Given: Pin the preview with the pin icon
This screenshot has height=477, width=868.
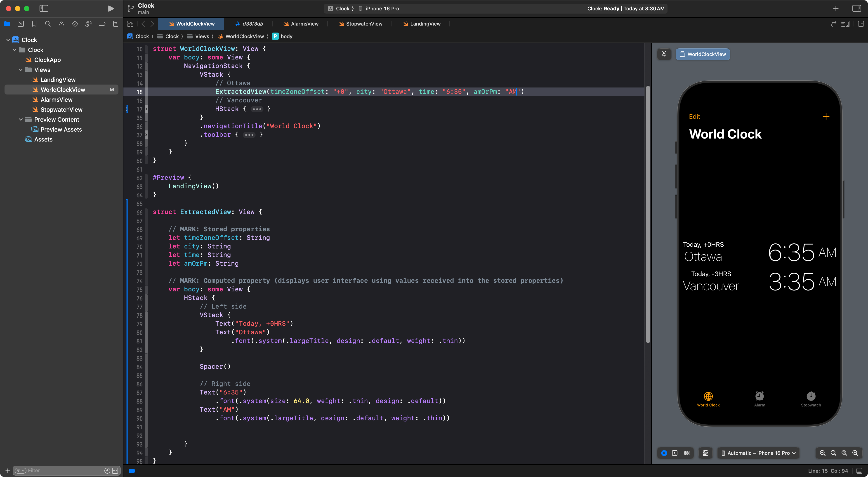Looking at the screenshot, I should pyautogui.click(x=664, y=54).
